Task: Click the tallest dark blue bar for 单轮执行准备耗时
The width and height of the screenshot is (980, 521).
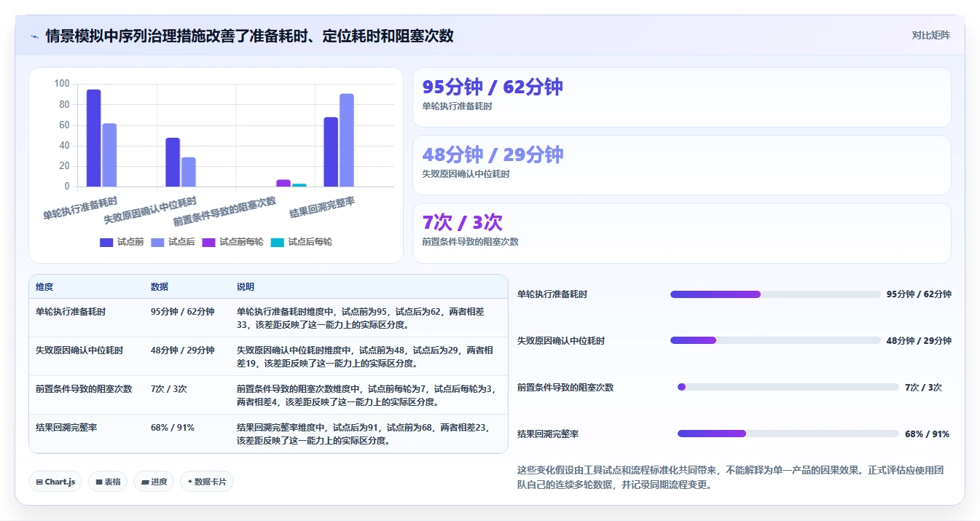Action: 93,138
